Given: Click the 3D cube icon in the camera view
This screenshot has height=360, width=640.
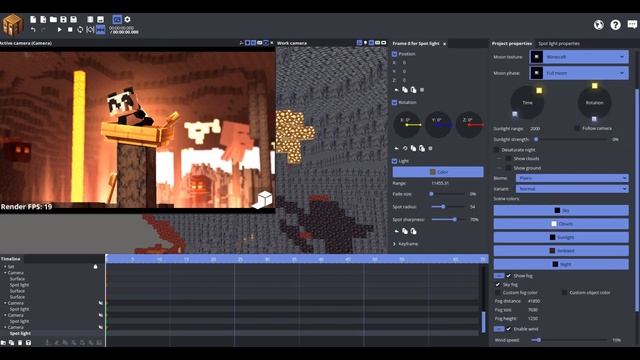Looking at the screenshot, I should 262,200.
